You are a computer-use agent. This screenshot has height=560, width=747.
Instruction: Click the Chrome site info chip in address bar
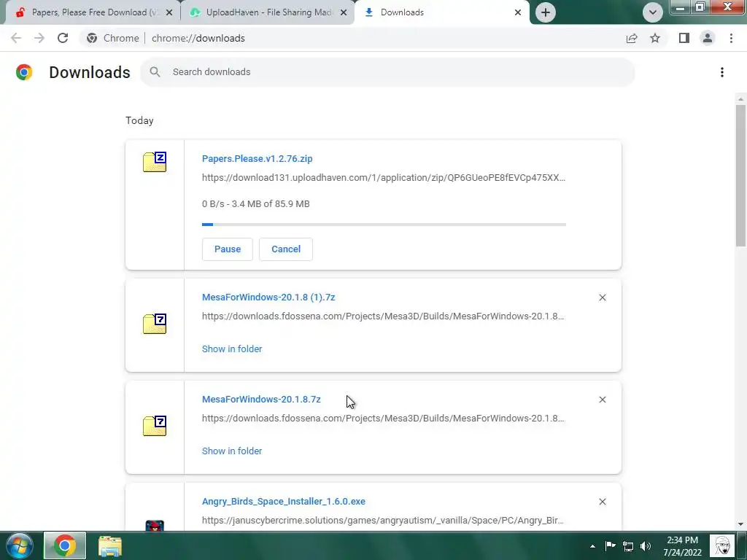[x=113, y=38]
